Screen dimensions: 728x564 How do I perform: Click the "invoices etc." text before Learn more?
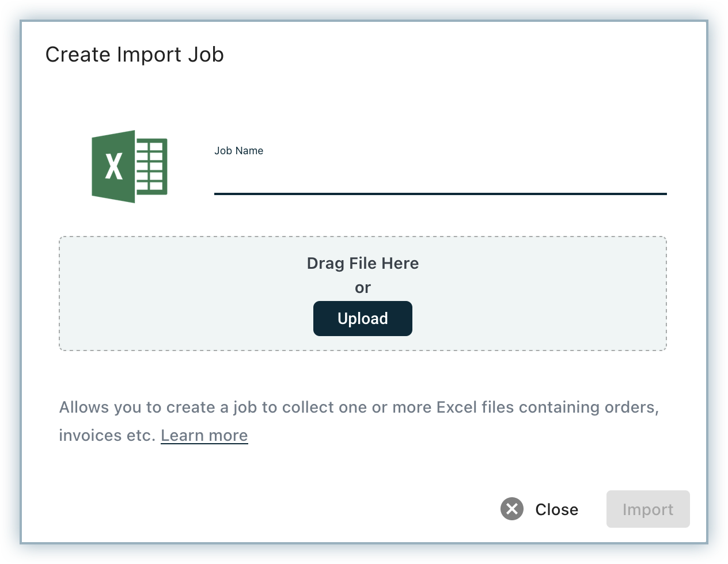click(x=107, y=436)
